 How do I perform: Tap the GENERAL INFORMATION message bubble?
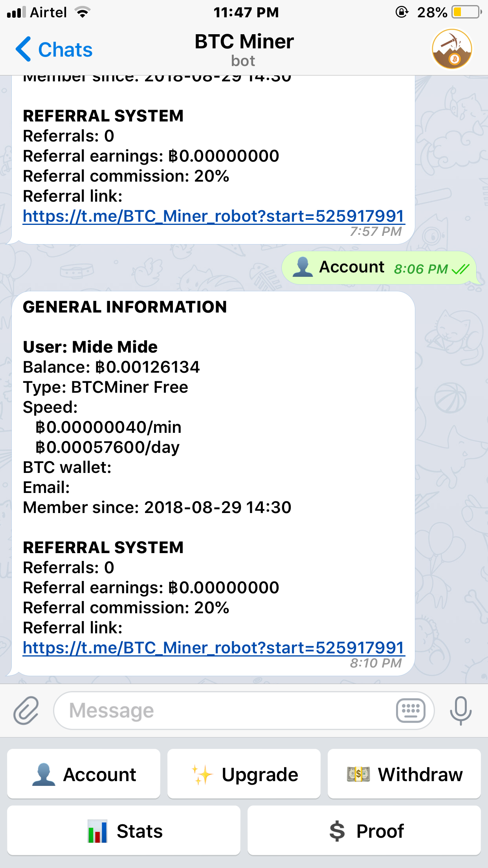213,484
